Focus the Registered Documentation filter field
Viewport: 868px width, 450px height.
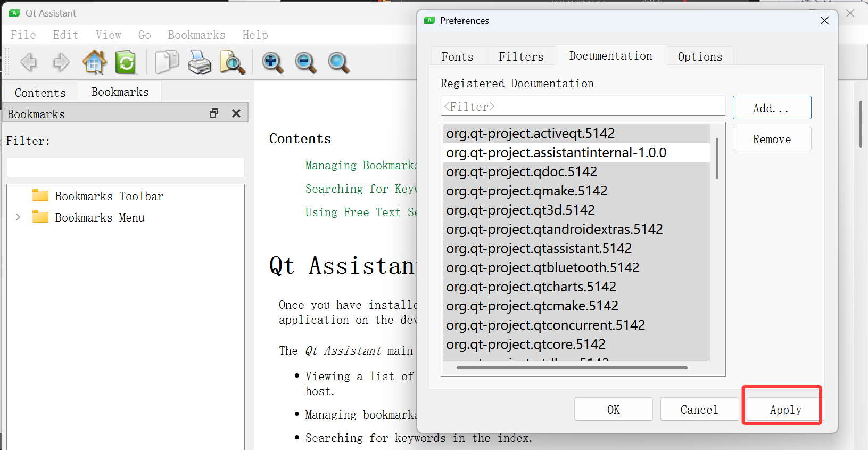[583, 106]
